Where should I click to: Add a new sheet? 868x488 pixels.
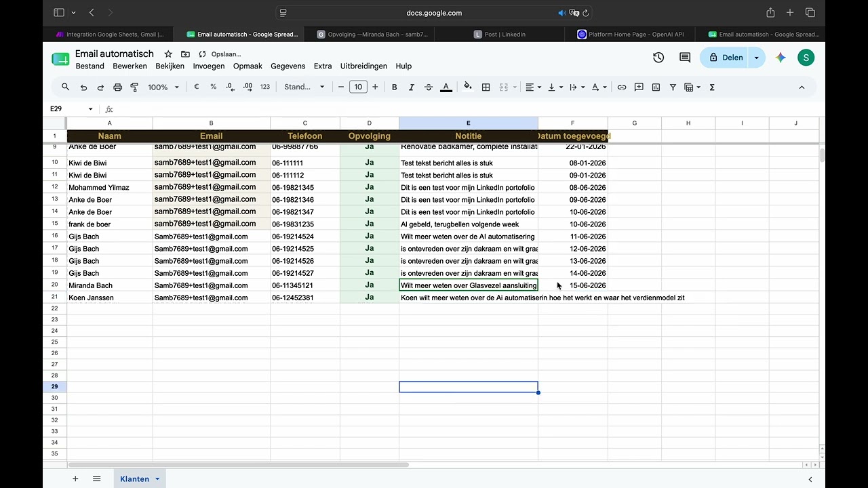(75, 479)
